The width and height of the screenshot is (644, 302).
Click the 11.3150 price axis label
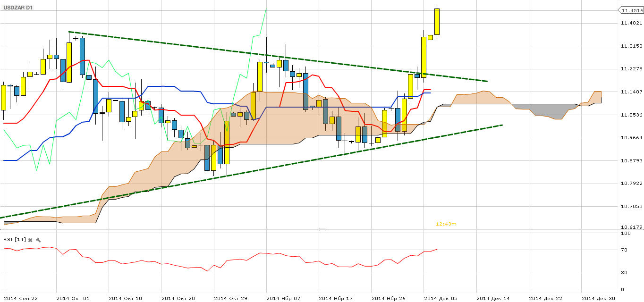[632, 46]
